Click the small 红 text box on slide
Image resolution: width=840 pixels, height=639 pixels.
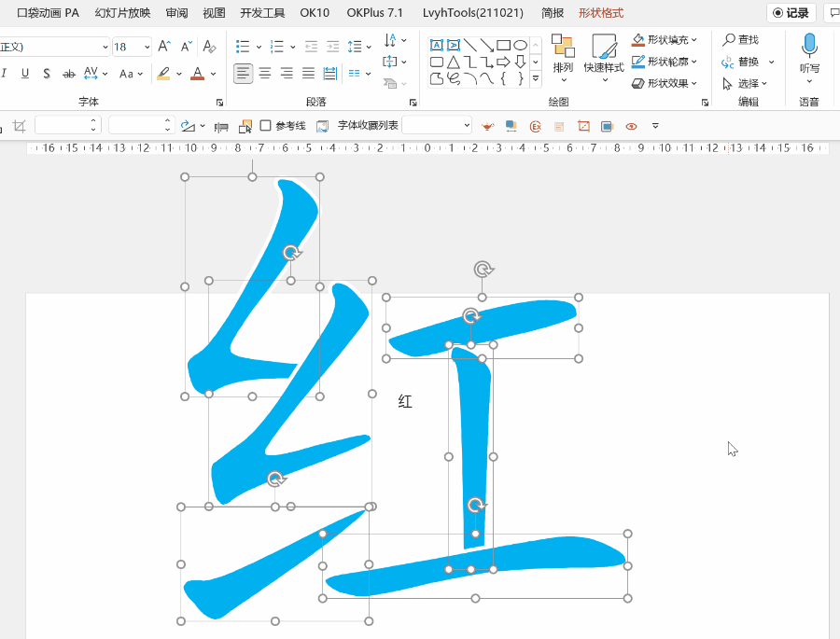pos(405,402)
